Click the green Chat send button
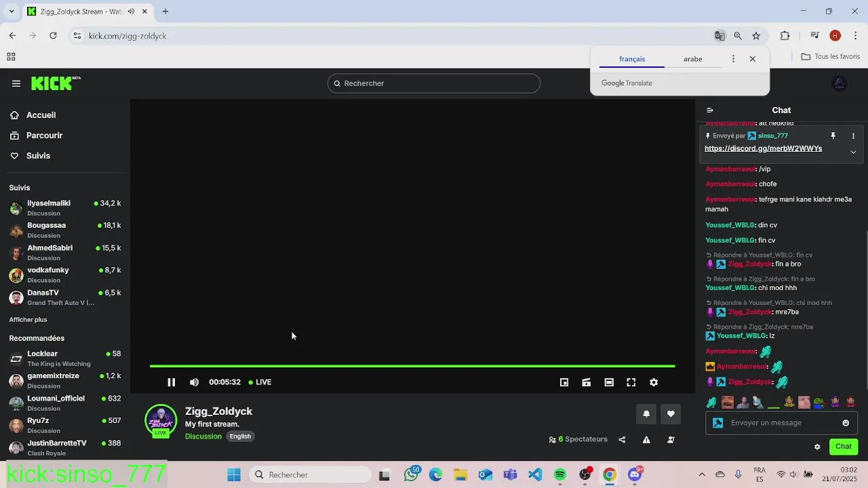This screenshot has height=488, width=868. point(844,446)
